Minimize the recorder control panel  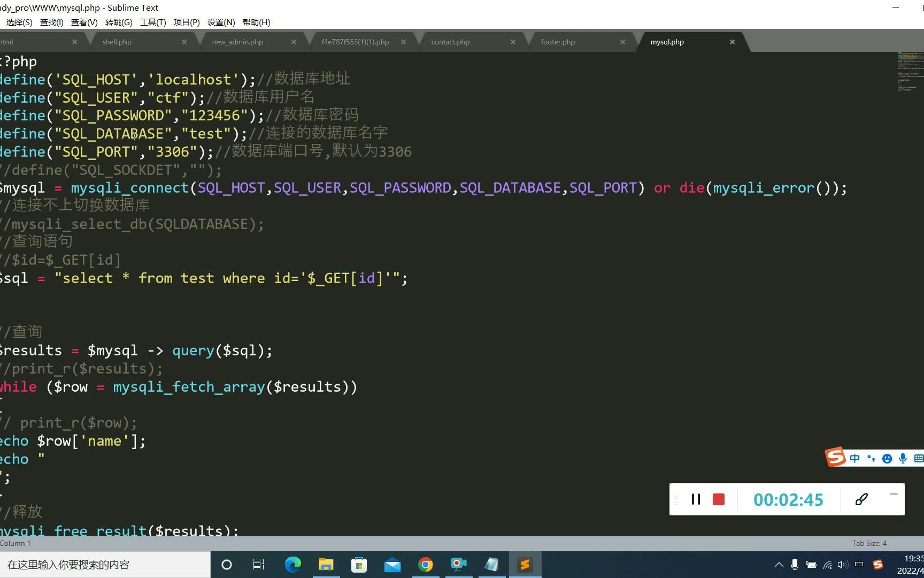pos(893,494)
